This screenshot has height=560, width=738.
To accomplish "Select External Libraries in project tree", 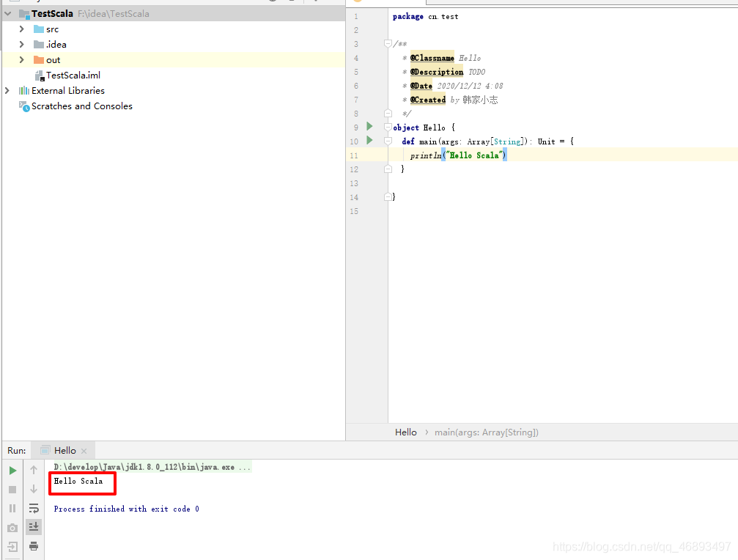I will pyautogui.click(x=67, y=90).
